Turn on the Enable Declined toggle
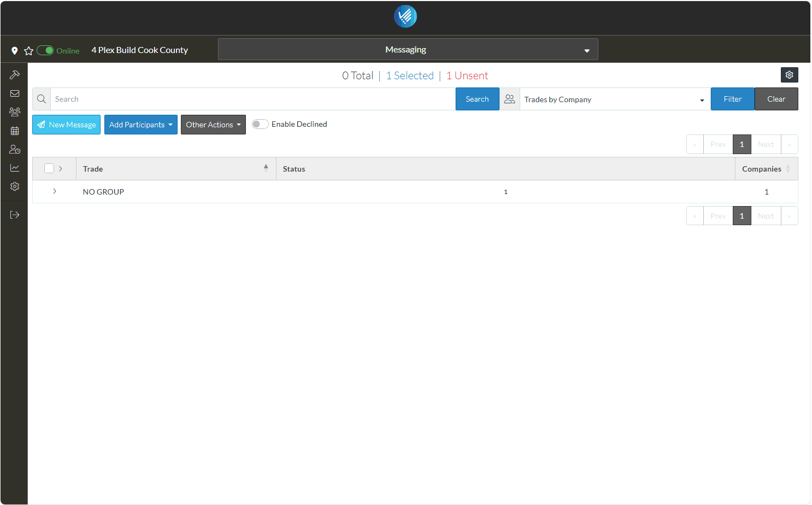This screenshot has height=505, width=812. point(260,124)
